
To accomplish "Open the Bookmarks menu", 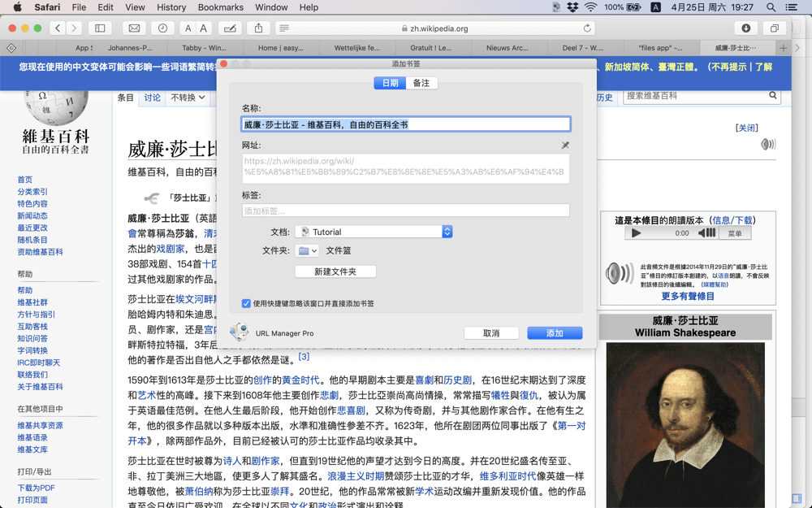I will (x=221, y=7).
